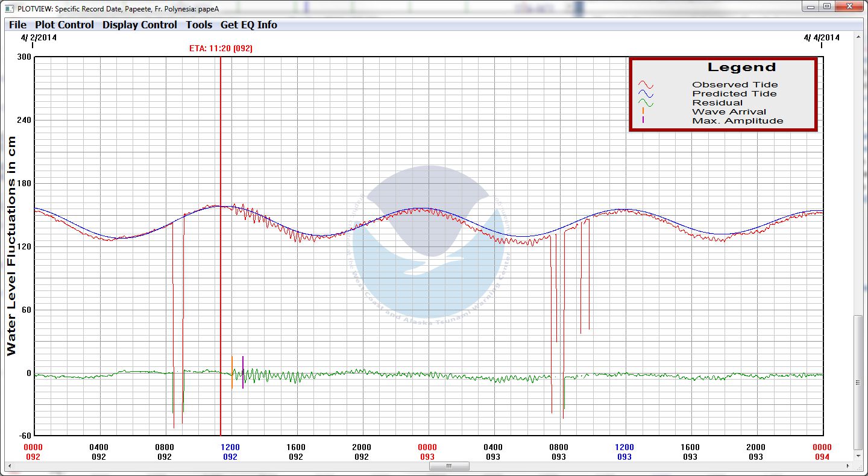This screenshot has width=868, height=476.
Task: Click the red ETA: 11:20 (092) label
Action: (x=221, y=48)
